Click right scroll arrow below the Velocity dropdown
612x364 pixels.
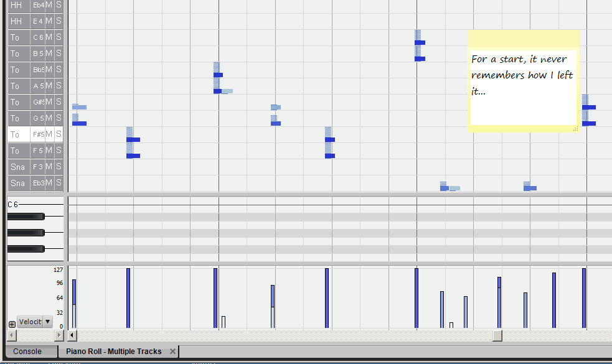pyautogui.click(x=60, y=335)
